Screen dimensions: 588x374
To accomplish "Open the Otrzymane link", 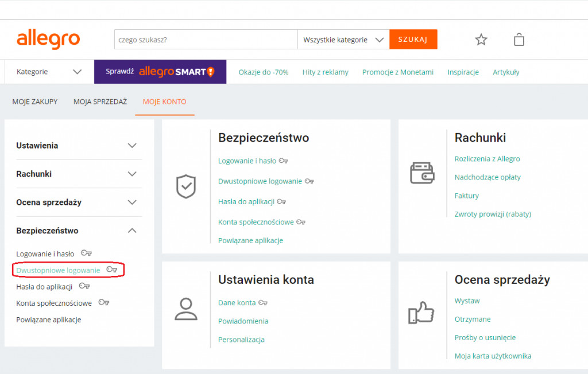I will click(x=473, y=320).
